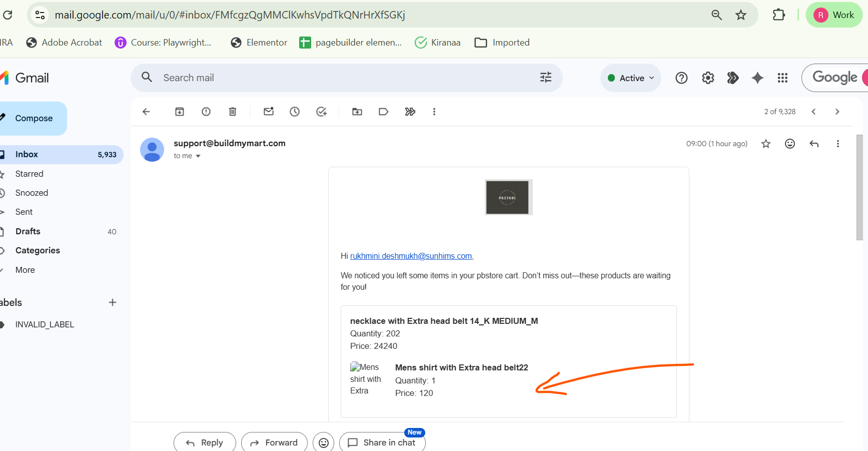The image size is (868, 451).
Task: Delete this email with trash icon
Action: pyautogui.click(x=233, y=112)
